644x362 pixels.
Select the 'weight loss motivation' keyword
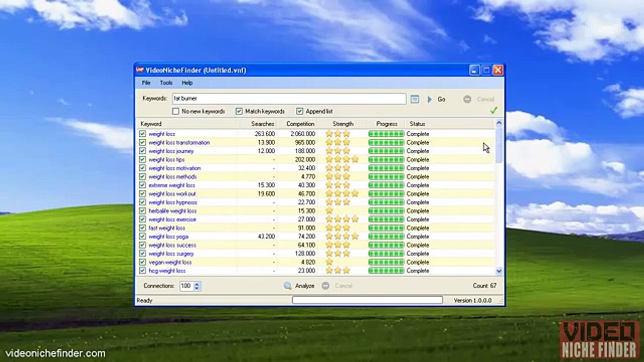click(175, 168)
